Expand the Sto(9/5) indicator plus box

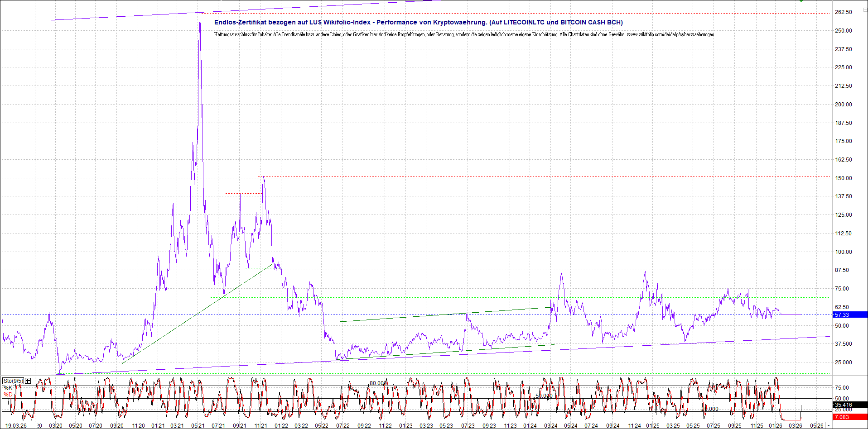click(x=28, y=381)
